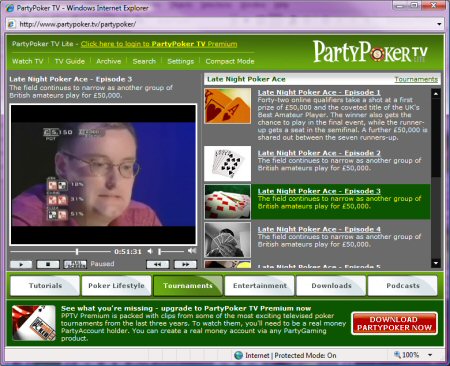
Task: Click the playlist scrollbar thumb
Action: pyautogui.click(x=436, y=137)
